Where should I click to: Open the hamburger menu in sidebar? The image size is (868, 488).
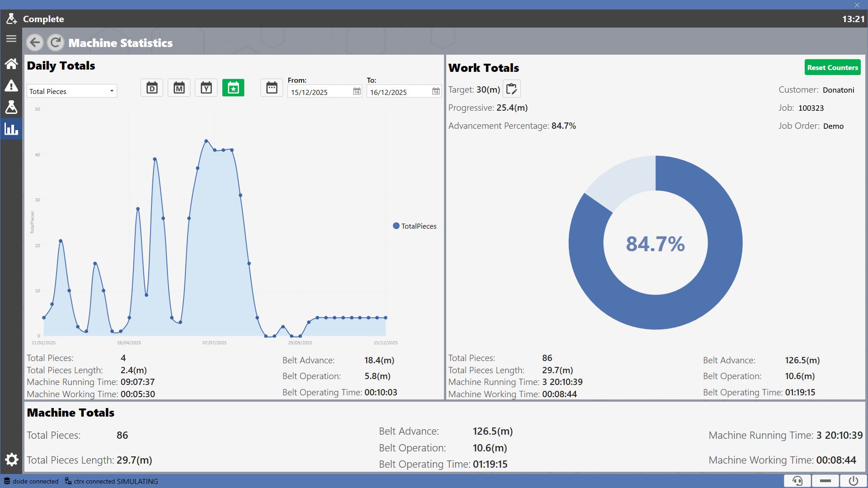11,39
